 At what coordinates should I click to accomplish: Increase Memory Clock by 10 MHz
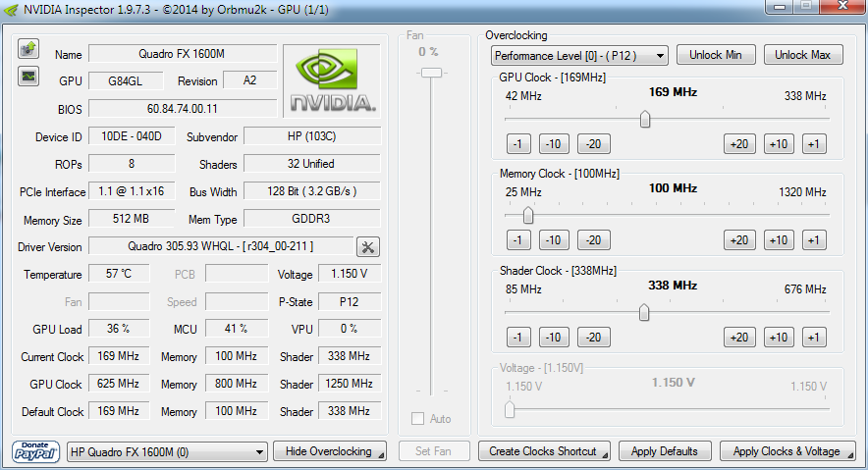pos(779,240)
